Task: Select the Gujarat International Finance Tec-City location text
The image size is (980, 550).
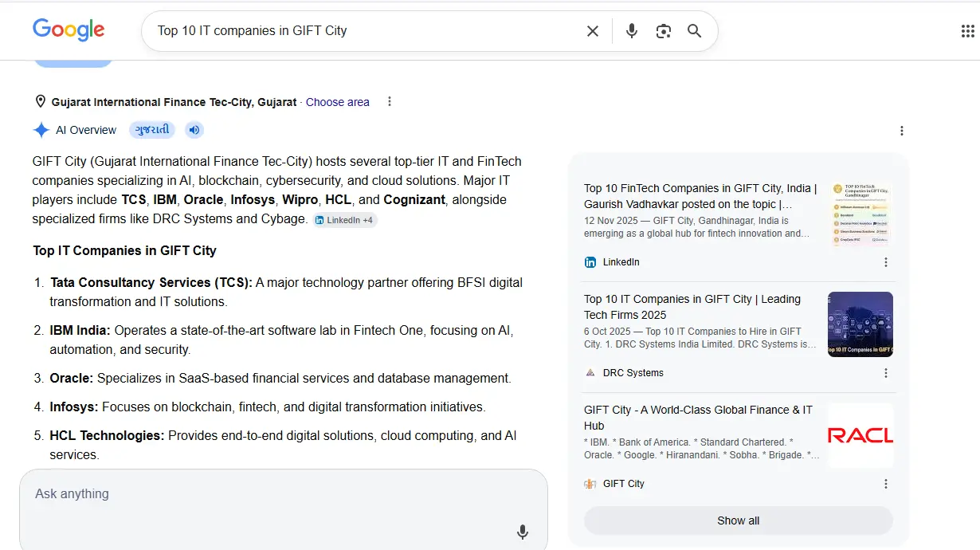Action: [174, 102]
